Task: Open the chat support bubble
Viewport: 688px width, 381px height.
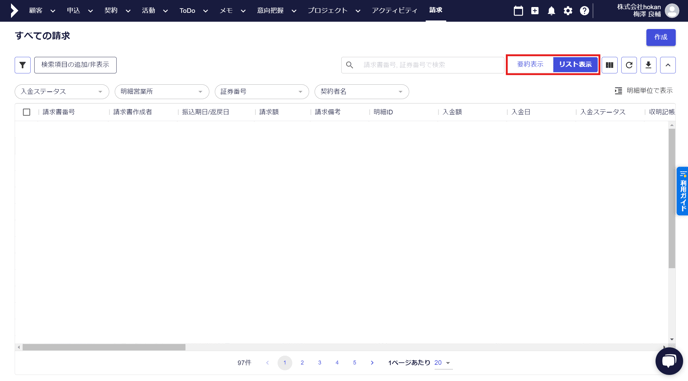Action: coord(669,361)
